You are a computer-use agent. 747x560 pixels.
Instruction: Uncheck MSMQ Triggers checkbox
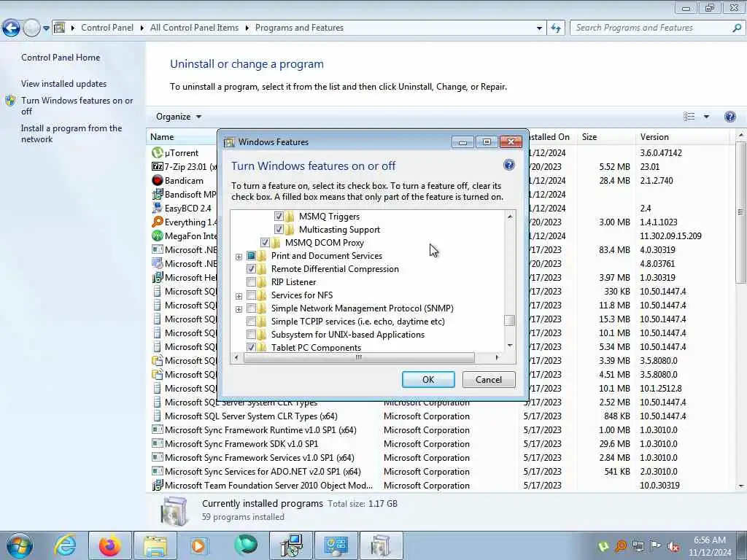[x=279, y=216]
